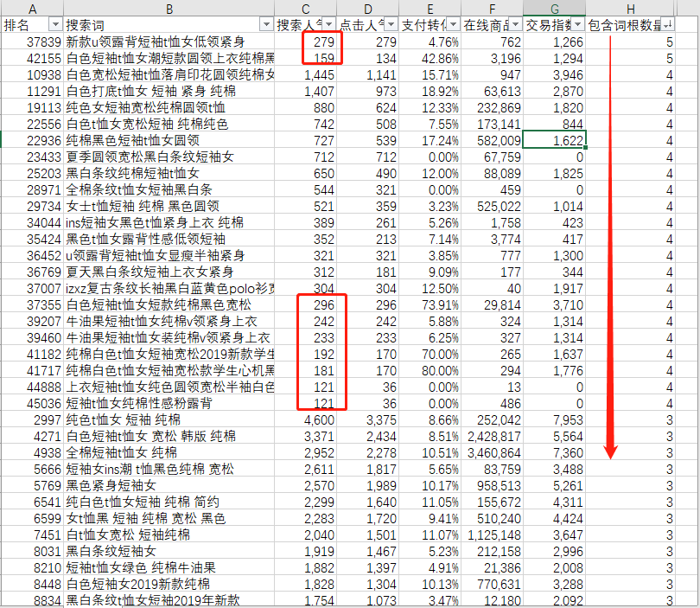Select cell 白色短袖t恤女 宽松 韩版 纯棉
The width and height of the screenshot is (700, 608).
tap(169, 436)
